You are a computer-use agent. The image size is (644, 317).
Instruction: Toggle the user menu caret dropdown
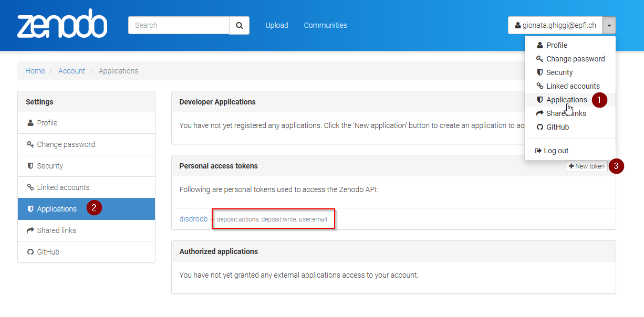tap(609, 25)
